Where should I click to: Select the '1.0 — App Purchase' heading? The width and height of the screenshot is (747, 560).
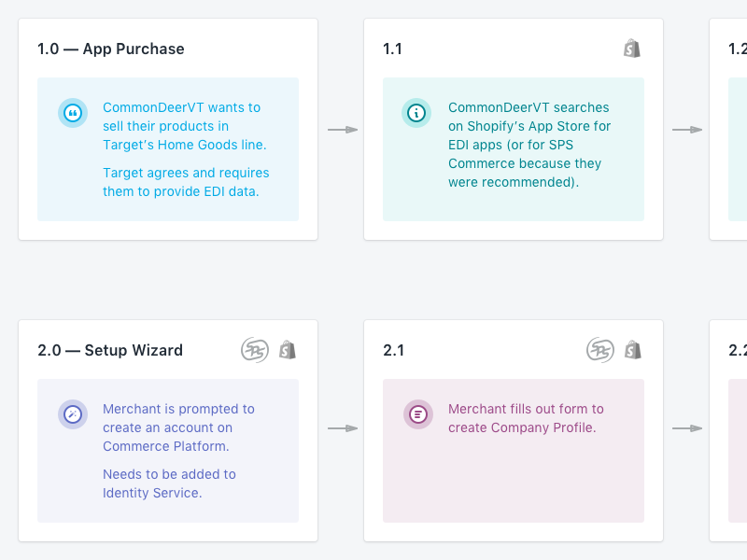click(111, 49)
